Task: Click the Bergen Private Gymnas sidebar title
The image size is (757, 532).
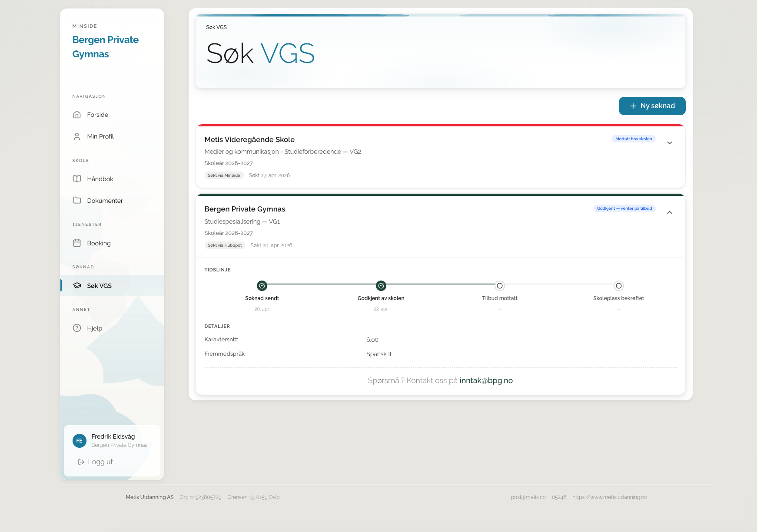Action: (106, 47)
